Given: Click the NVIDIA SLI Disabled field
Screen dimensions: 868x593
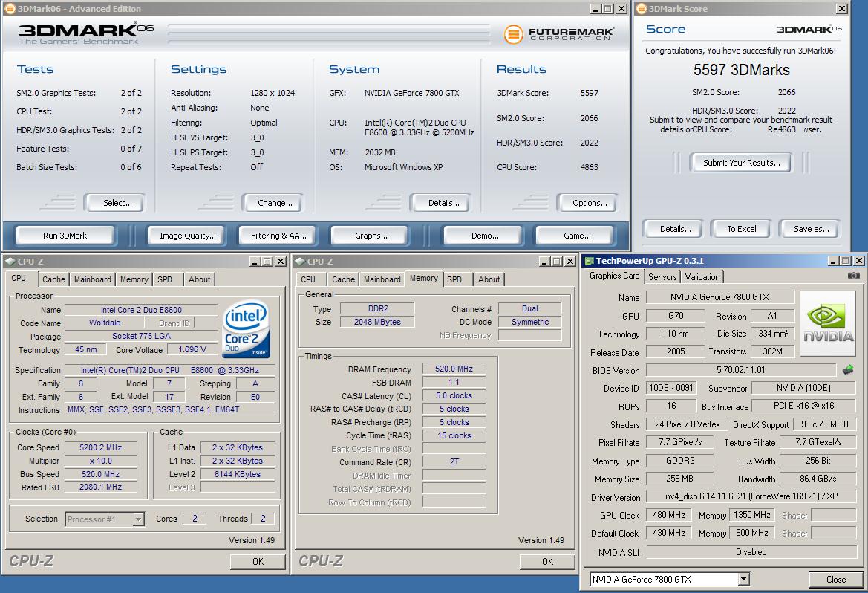Looking at the screenshot, I should click(x=751, y=552).
